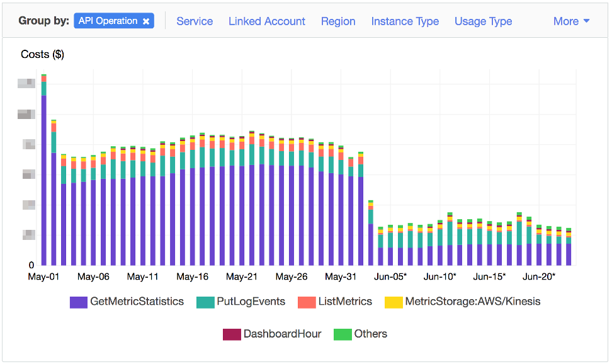
Task: Click the Others legend label
Action: pos(370,334)
